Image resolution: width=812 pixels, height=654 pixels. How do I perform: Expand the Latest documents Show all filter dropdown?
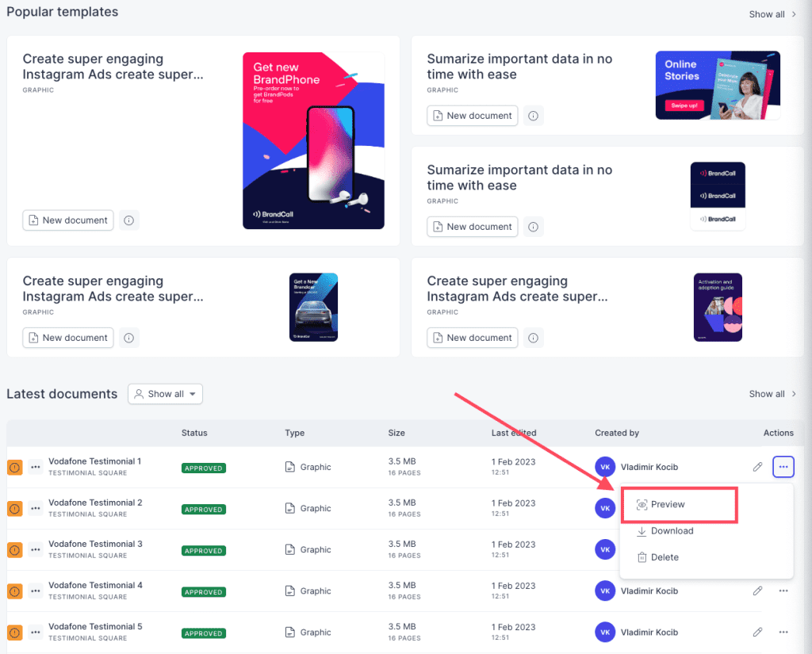[165, 394]
